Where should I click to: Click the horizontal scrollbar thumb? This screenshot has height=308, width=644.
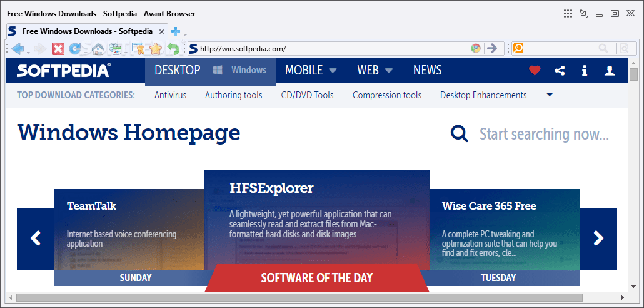point(299,297)
